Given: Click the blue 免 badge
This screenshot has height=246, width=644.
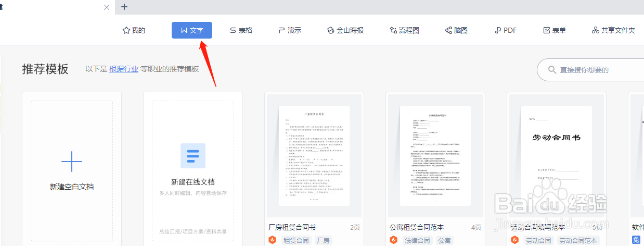Looking at the screenshot, I should 636,240.
